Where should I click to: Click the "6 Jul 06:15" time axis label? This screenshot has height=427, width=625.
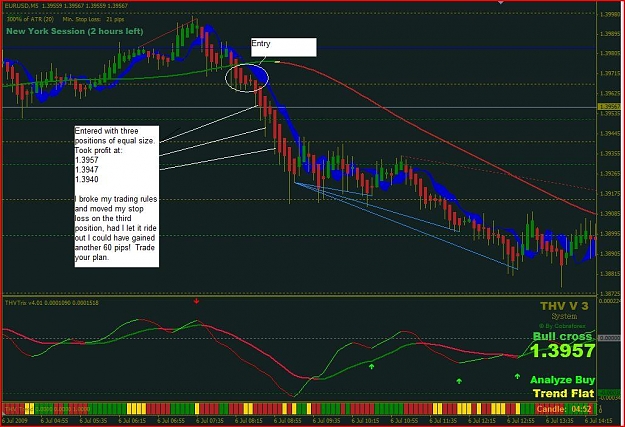132,421
